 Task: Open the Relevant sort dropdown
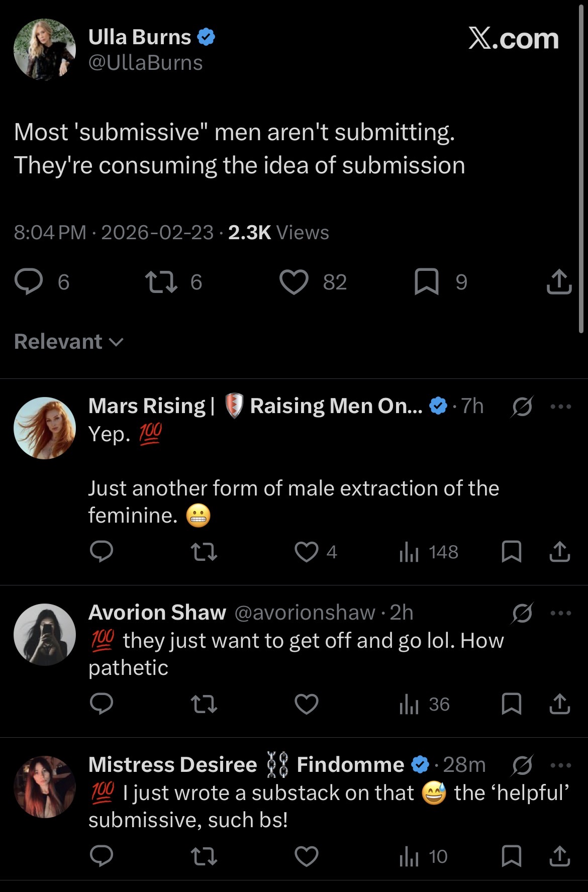(69, 342)
